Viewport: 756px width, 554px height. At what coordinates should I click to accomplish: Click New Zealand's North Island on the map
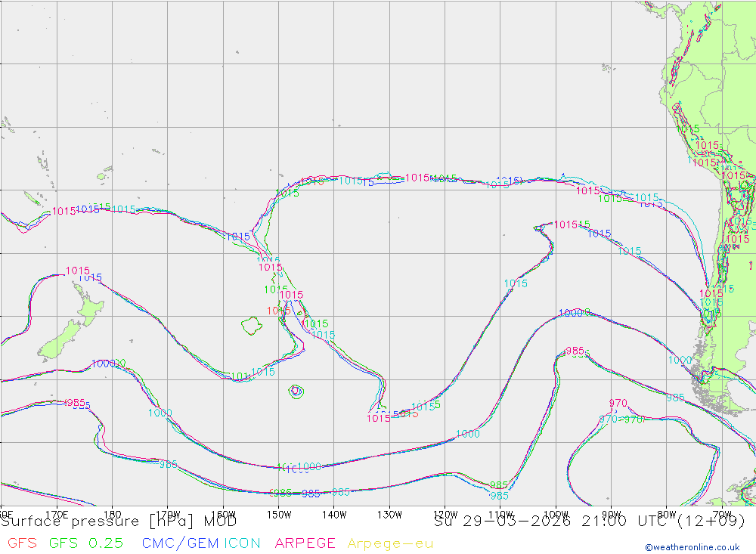click(89, 305)
